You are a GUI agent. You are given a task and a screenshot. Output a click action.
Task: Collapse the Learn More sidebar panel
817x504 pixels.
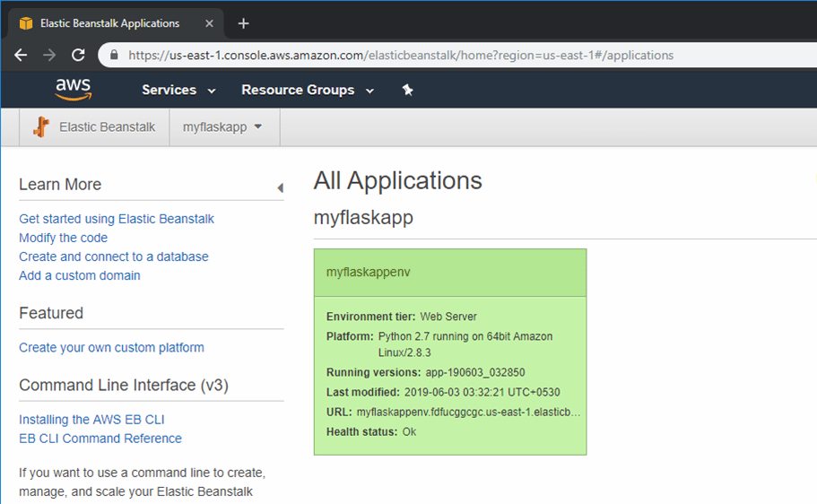[x=280, y=187]
